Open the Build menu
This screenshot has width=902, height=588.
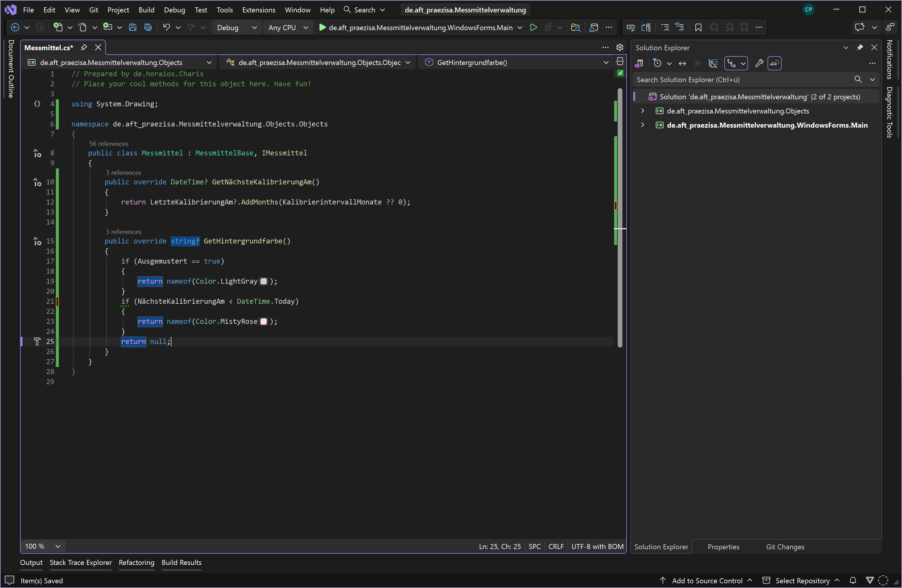(146, 10)
